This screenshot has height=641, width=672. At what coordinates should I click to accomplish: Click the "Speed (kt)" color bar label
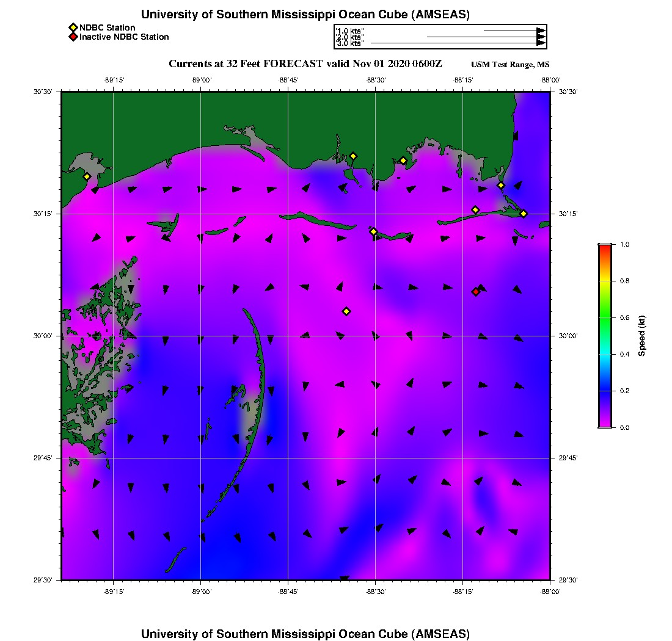point(642,336)
